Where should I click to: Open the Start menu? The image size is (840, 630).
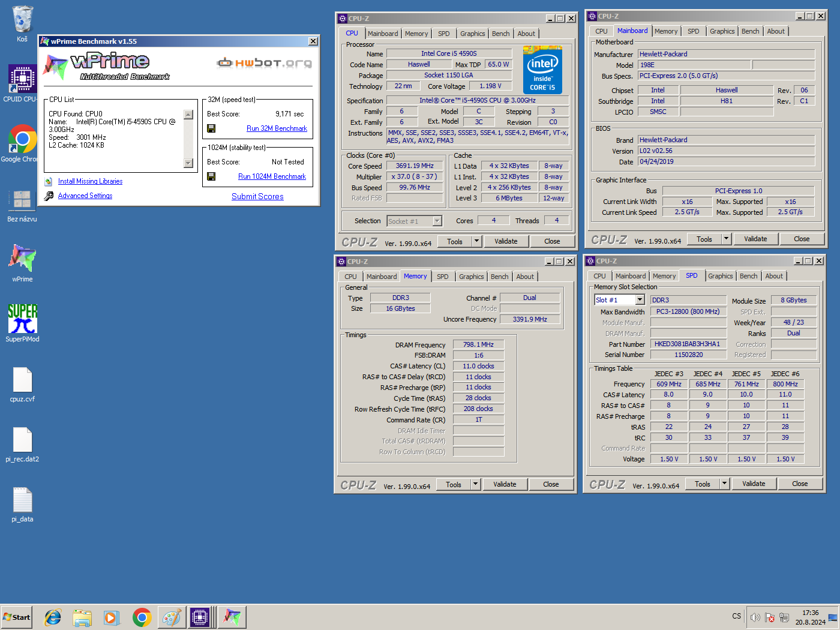point(17,617)
